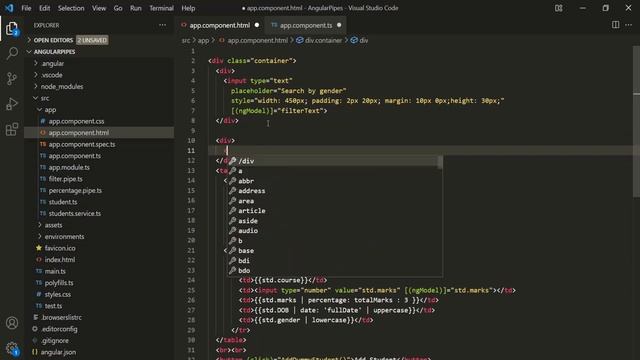Image resolution: width=640 pixels, height=360 pixels.
Task: Open percentage.pipe.ts file
Action: pyautogui.click(x=75, y=190)
